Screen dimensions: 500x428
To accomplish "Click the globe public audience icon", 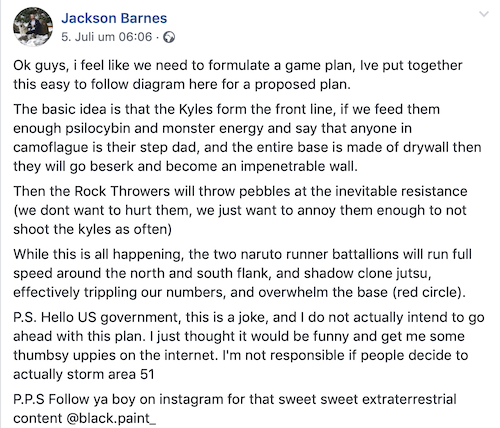I will [169, 37].
